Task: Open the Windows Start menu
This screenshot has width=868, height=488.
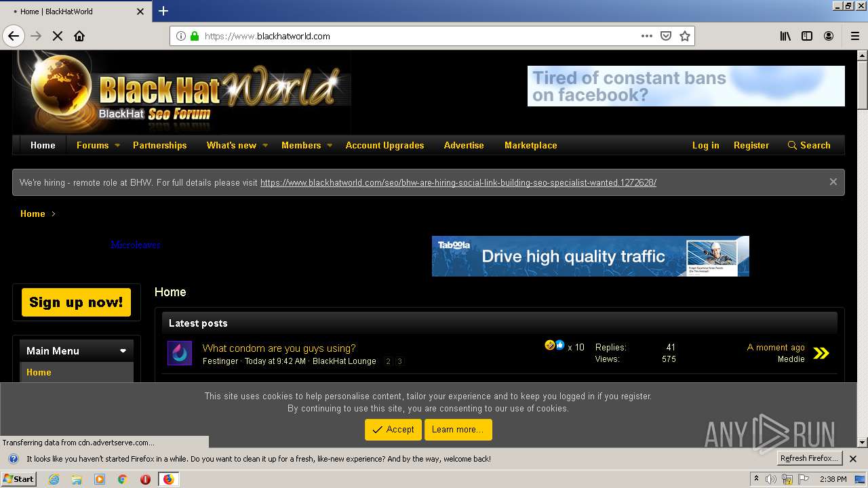Action: click(18, 479)
